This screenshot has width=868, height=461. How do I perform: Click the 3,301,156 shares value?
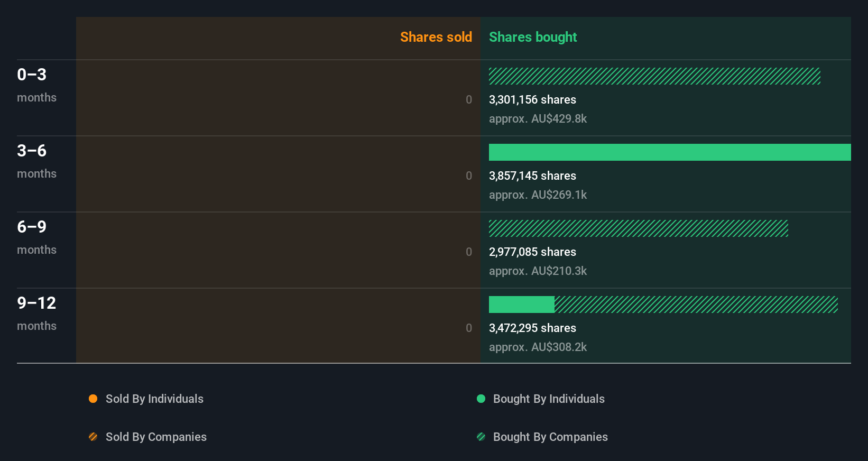point(532,99)
